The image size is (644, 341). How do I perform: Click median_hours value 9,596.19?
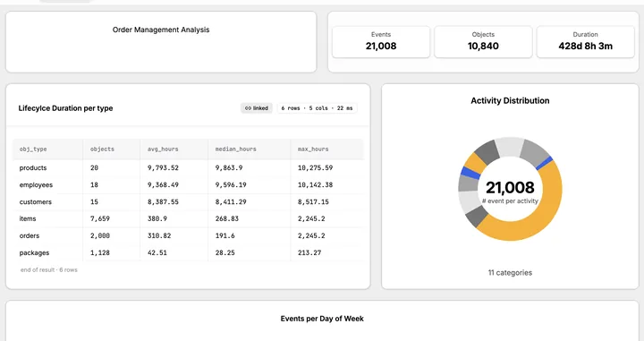tap(231, 185)
